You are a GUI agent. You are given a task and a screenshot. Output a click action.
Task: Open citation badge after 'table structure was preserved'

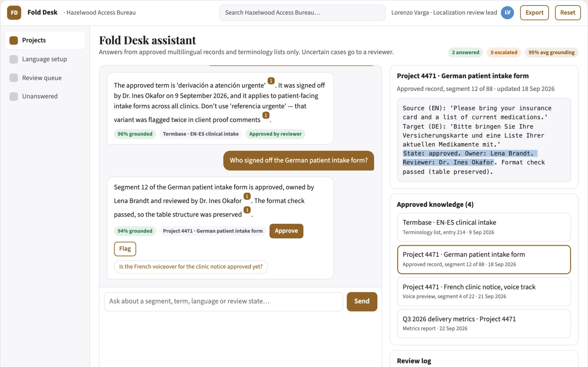pos(247,210)
